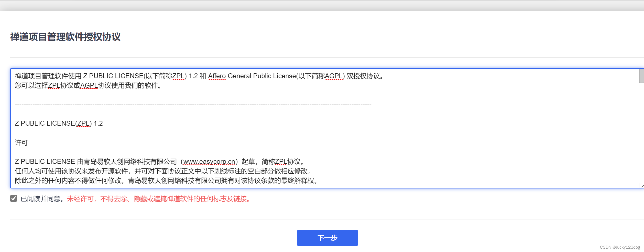This screenshot has width=644, height=252.
Task: Click the line 您可以选择ZPL协议或AGPL协议使用我们的软件
Action: pyautogui.click(x=88, y=85)
